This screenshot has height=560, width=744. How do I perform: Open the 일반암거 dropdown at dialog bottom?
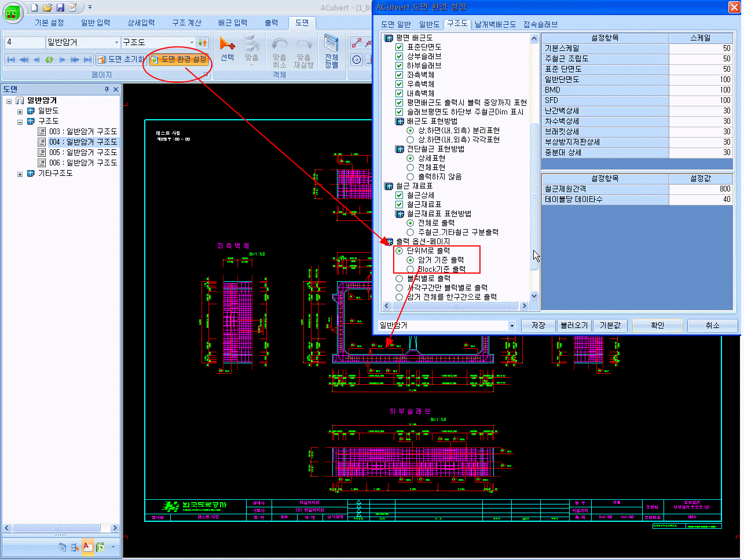click(x=512, y=326)
